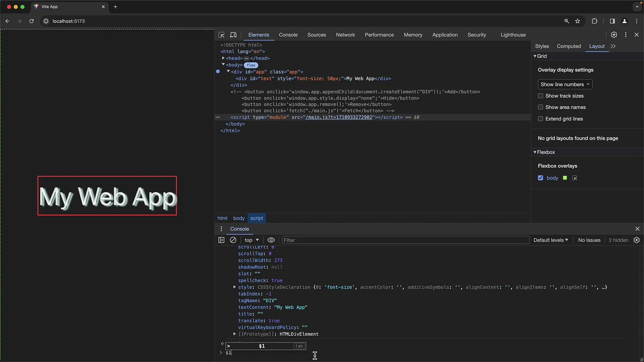Viewport: 644px width, 362px height.
Task: Create a live expression with the eye icon
Action: [271, 240]
